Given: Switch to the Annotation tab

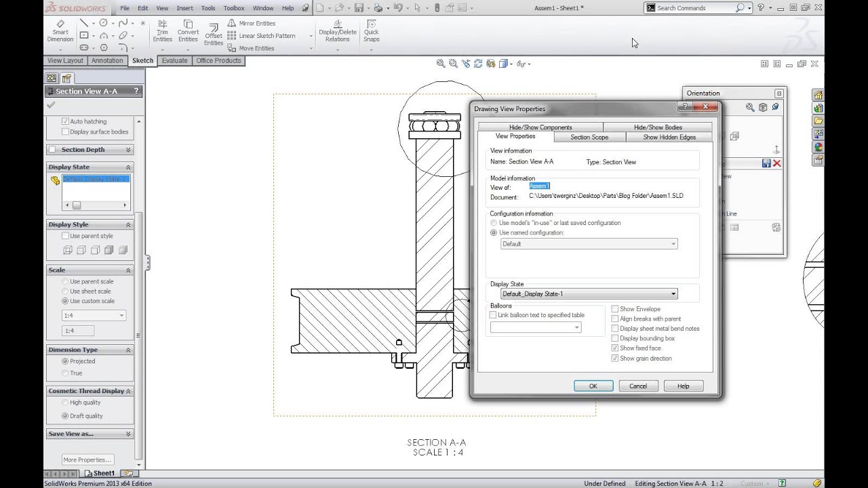Looking at the screenshot, I should (107, 60).
